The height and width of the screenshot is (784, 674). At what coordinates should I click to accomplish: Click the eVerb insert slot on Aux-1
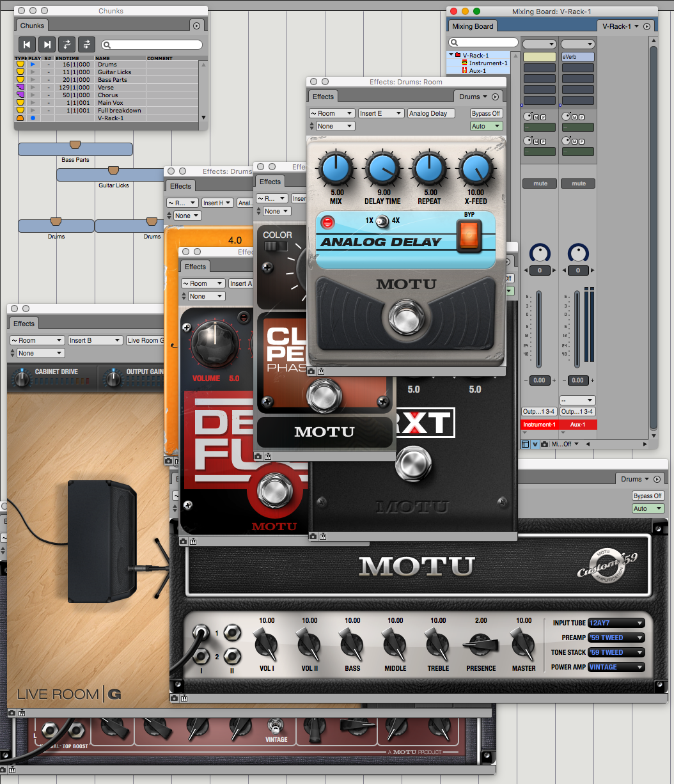click(x=578, y=57)
